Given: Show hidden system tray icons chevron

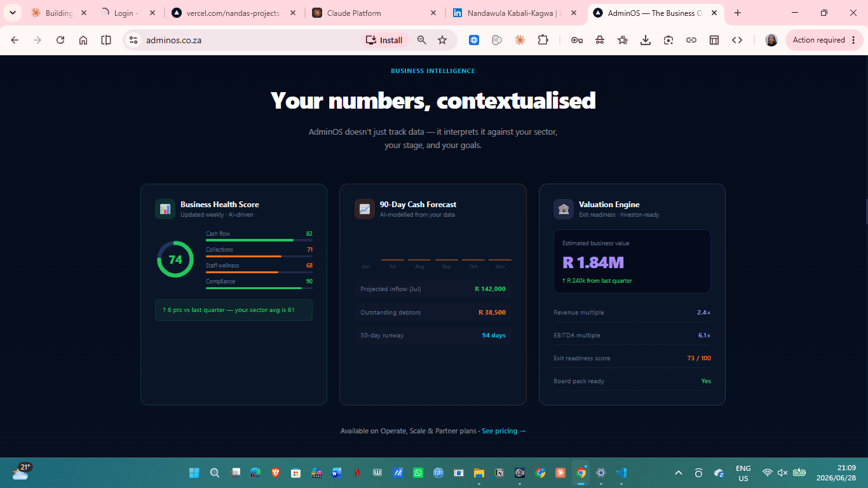Looking at the screenshot, I should click(x=679, y=473).
